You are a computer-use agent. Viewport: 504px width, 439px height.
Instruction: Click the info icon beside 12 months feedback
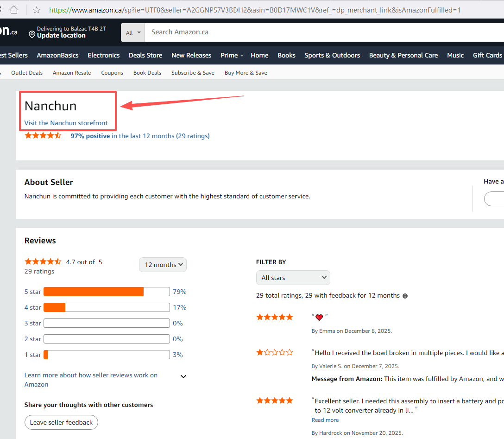pyautogui.click(x=405, y=296)
